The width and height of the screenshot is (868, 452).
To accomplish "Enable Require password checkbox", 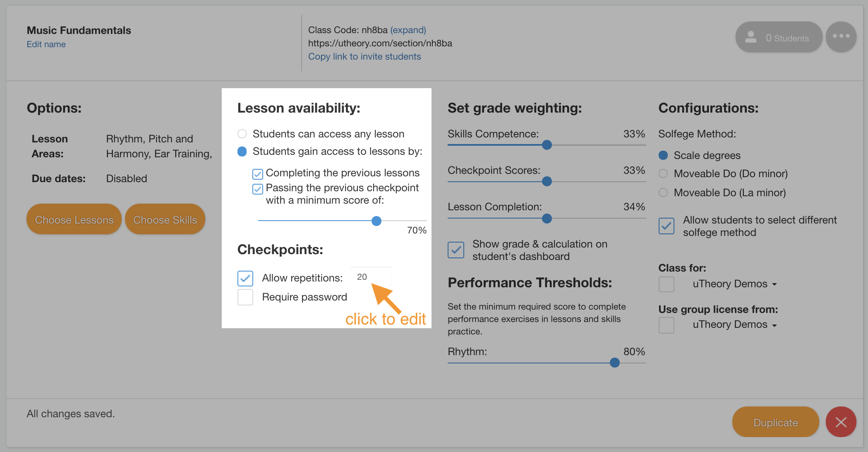I will point(245,297).
